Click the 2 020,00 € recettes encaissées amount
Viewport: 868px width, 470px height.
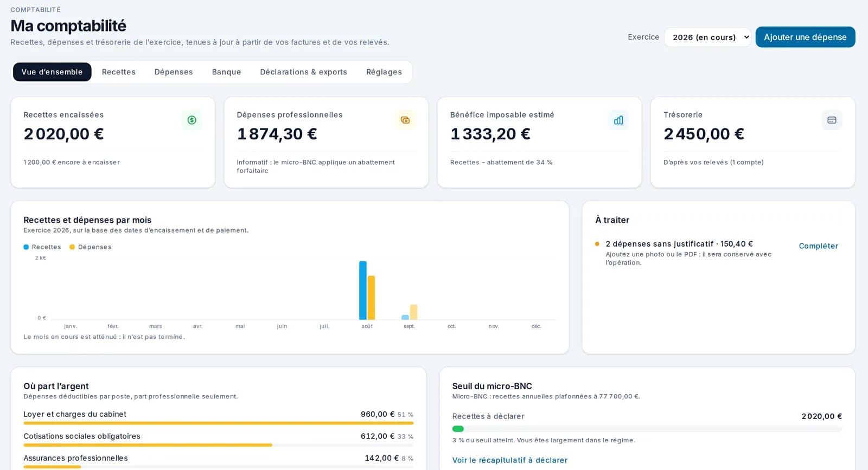63,134
